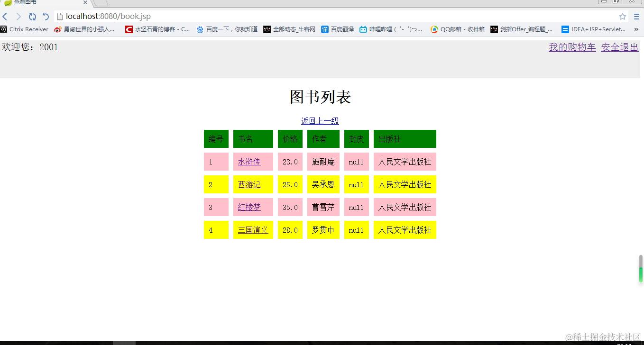Click 安全退出 to log out
Screen dimensions: 644x345
point(619,47)
